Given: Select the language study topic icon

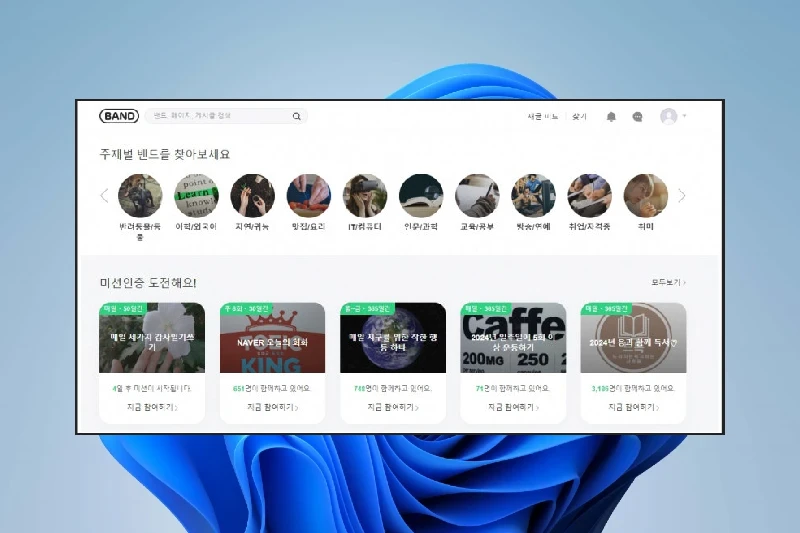Looking at the screenshot, I should (196, 196).
